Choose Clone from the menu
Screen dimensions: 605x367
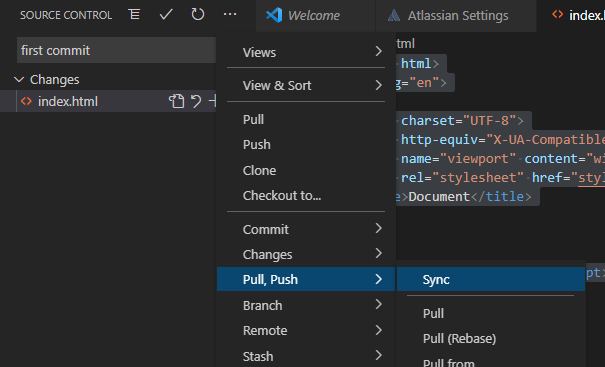306,170
